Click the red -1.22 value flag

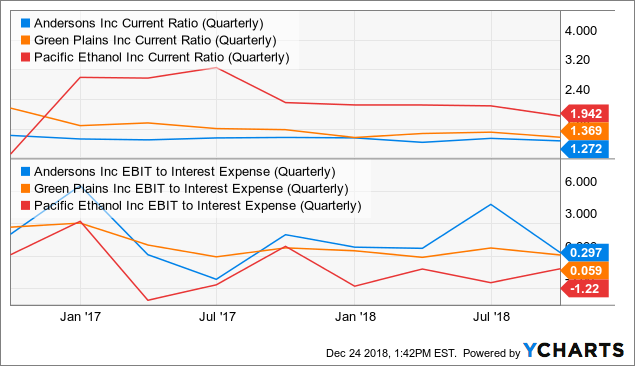[585, 289]
